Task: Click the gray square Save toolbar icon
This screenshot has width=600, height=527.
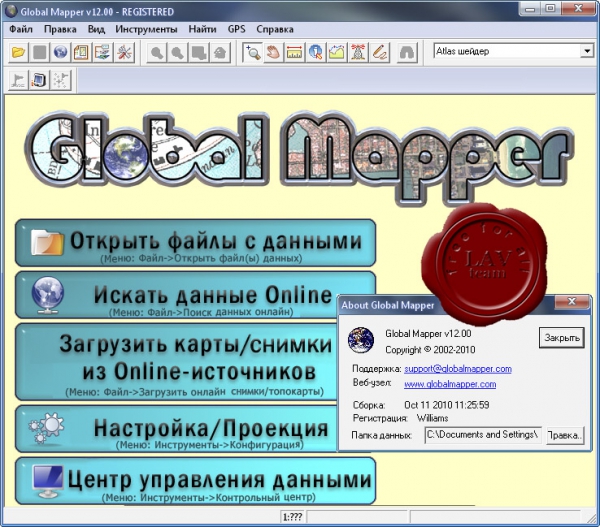Action: (40, 52)
